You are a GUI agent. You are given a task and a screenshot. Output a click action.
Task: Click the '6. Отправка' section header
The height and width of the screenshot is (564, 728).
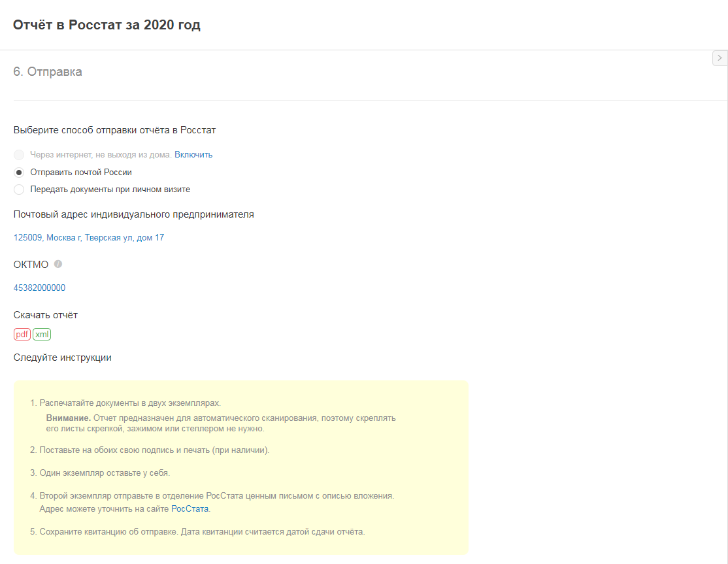coord(48,72)
